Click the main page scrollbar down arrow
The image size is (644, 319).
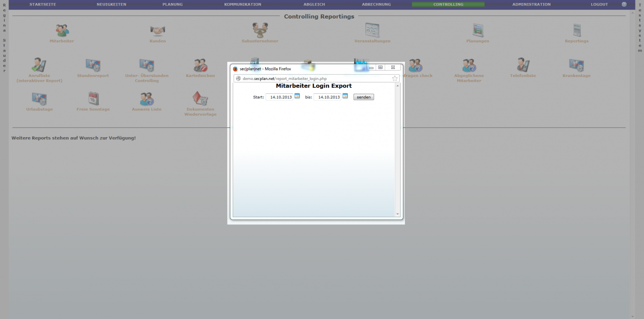632,316
